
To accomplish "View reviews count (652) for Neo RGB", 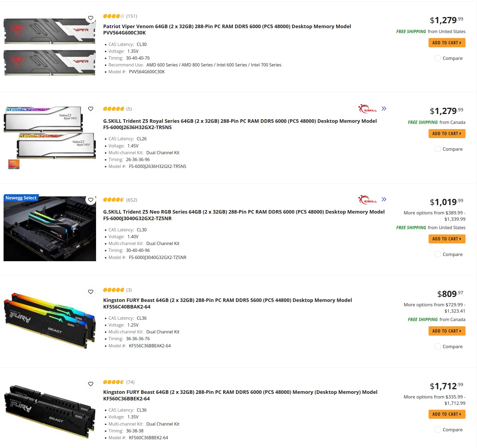I will pyautogui.click(x=132, y=200).
